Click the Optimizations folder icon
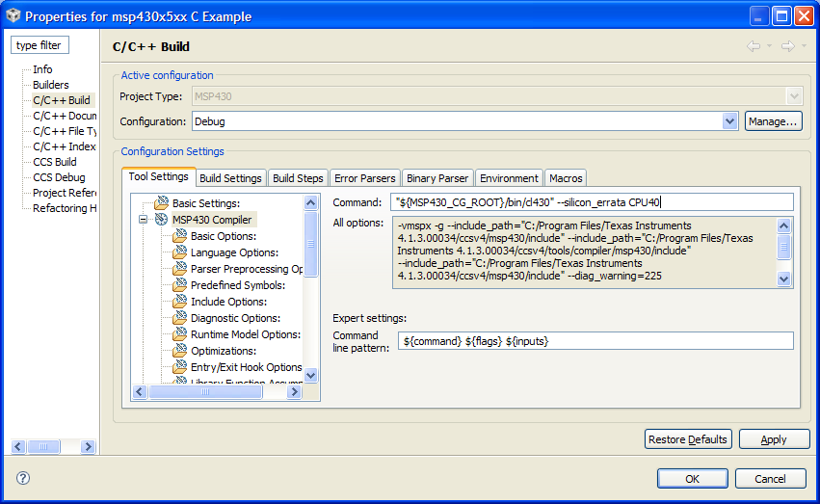The width and height of the screenshot is (820, 504). click(x=179, y=350)
